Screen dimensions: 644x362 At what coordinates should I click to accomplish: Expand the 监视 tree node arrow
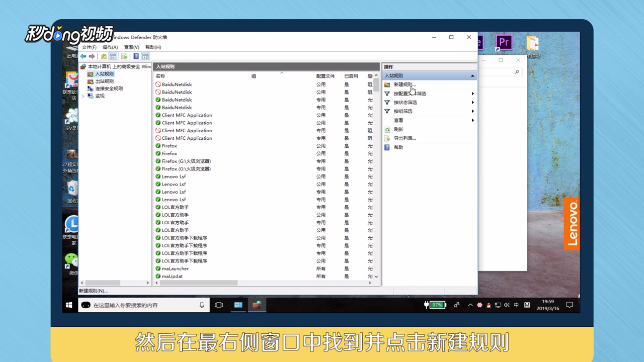tap(84, 96)
